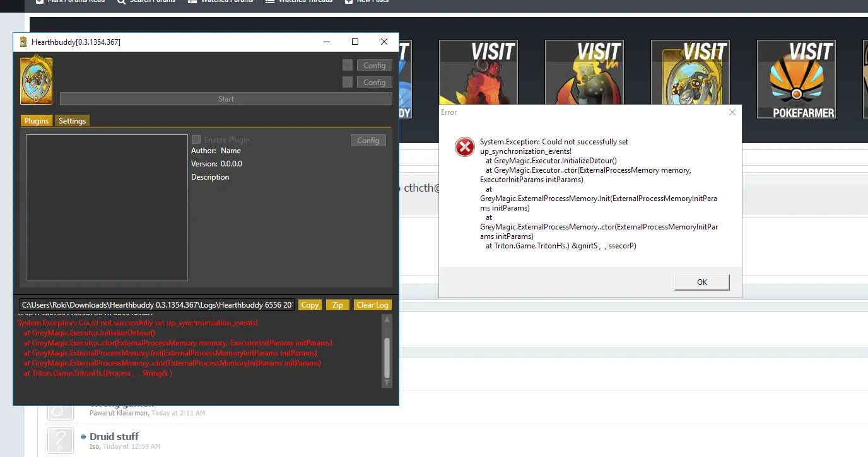Tick the Enable Plugin checkbox
This screenshot has width=868, height=457.
point(196,139)
